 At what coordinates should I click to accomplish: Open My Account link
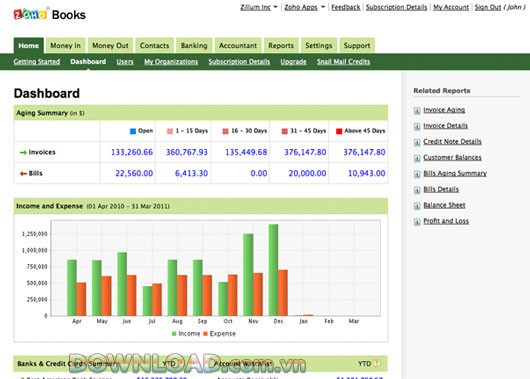(451, 7)
